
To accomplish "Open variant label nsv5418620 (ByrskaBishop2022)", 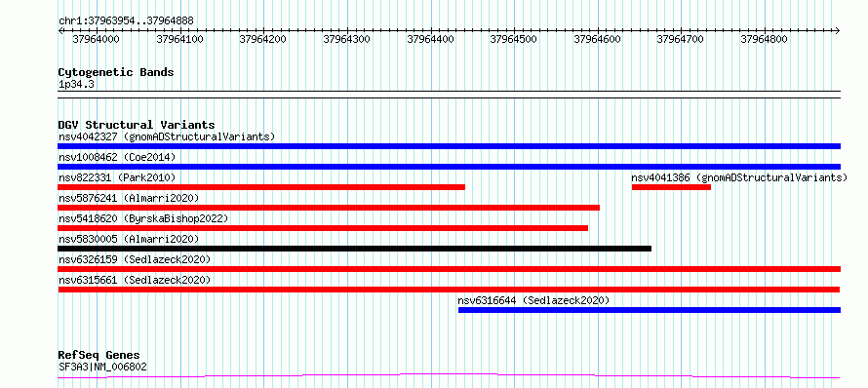I will pyautogui.click(x=143, y=218).
